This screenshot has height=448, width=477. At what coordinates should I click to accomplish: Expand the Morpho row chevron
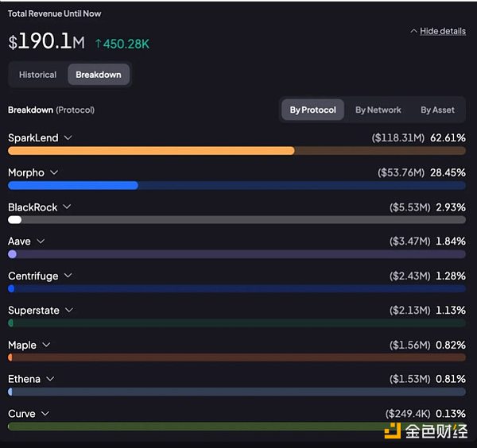[x=54, y=172]
